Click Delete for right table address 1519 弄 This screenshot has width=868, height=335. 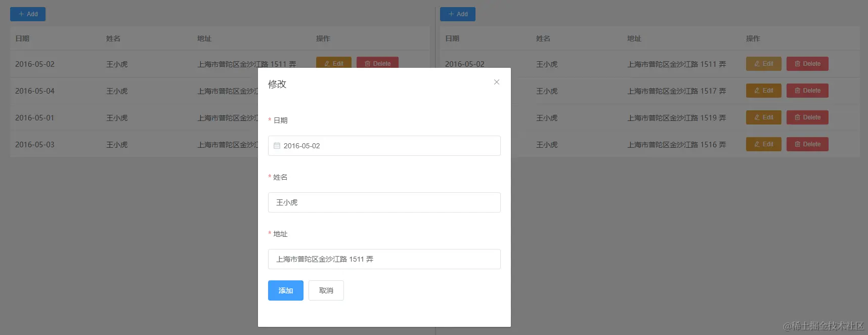[x=807, y=117]
